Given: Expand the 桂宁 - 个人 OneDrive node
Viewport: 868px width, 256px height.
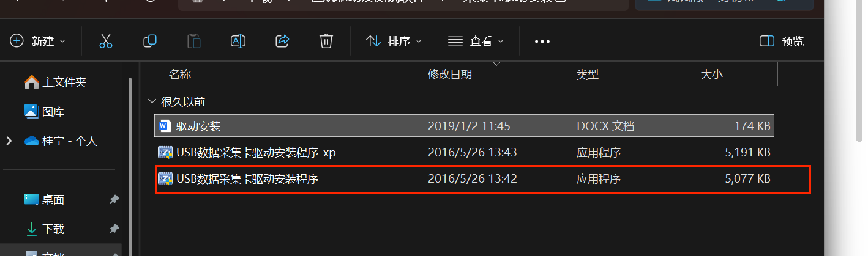Looking at the screenshot, I should coord(9,141).
